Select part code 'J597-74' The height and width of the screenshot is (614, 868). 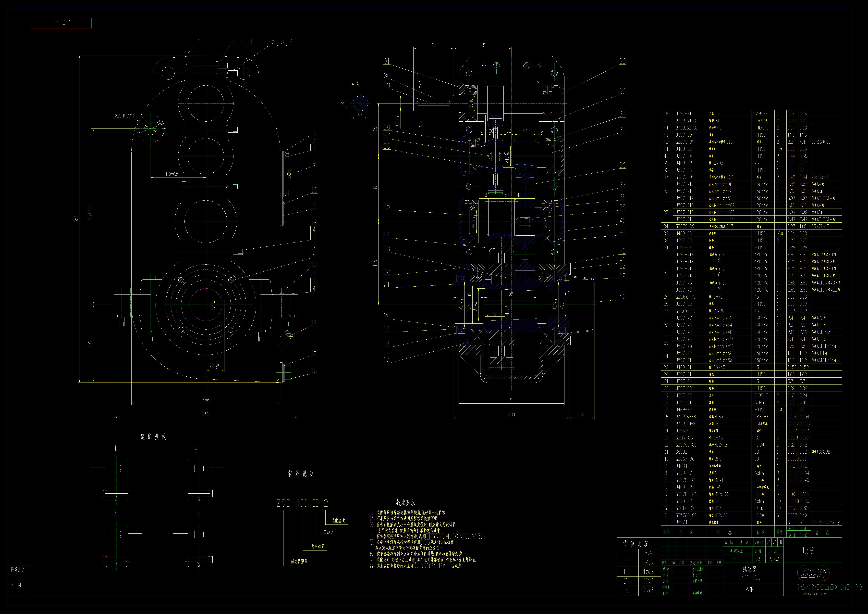(684, 339)
